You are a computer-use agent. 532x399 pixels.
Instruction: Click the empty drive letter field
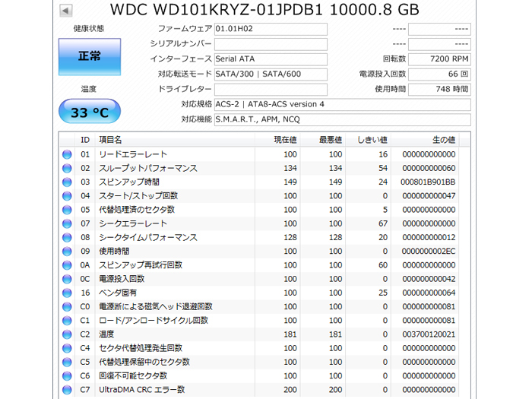click(x=271, y=89)
